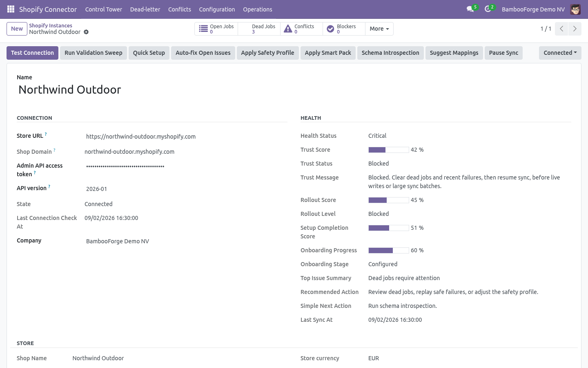Image resolution: width=588 pixels, height=368 pixels.
Task: Click the Test Connection button
Action: (x=32, y=53)
